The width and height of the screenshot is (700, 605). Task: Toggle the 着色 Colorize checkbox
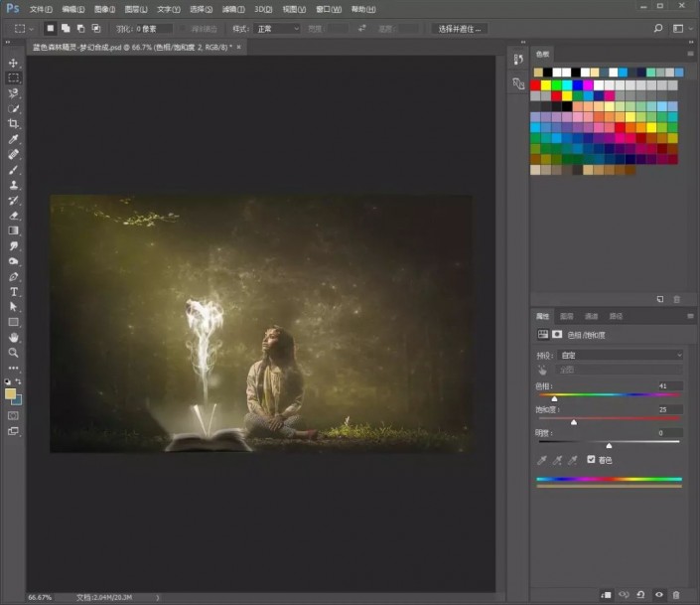(x=591, y=459)
